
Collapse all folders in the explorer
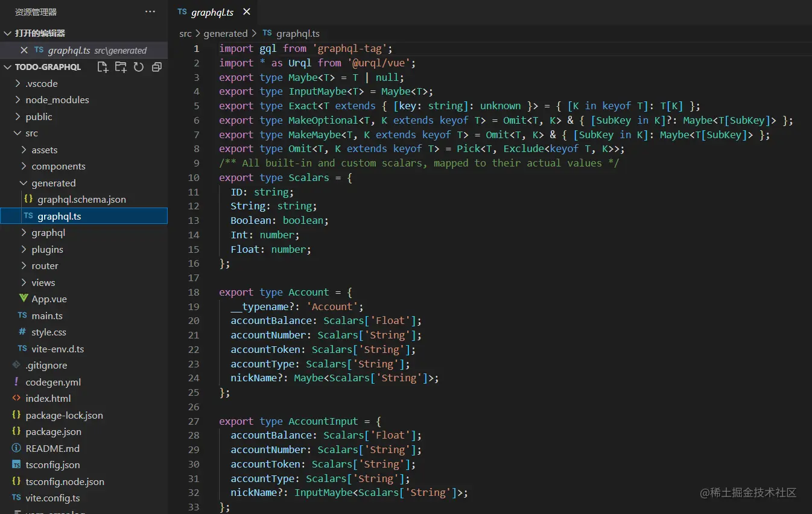click(x=157, y=67)
